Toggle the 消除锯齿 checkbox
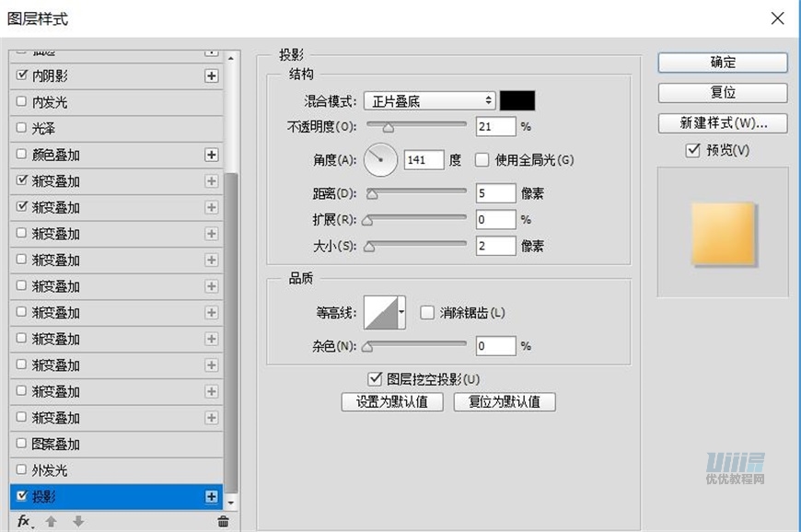Image resolution: width=801 pixels, height=532 pixels. click(x=426, y=313)
